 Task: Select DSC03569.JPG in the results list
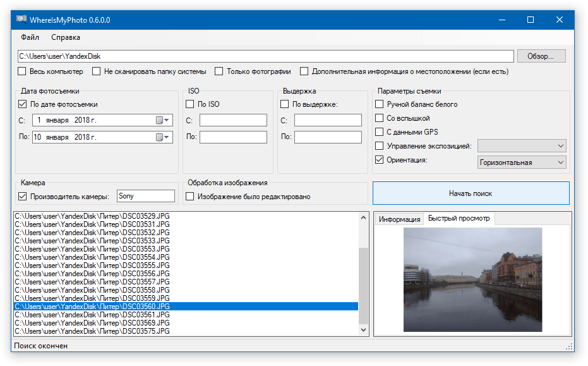pos(92,322)
